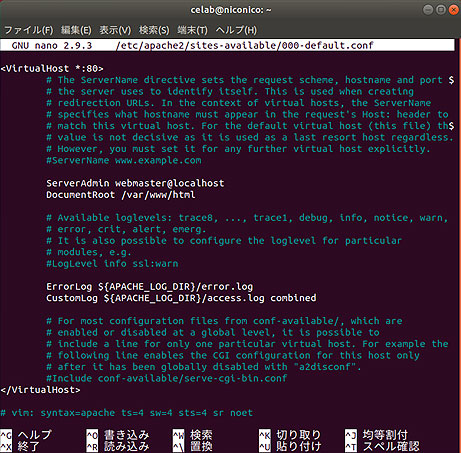Click the ^X 終了 shortcut label
Image resolution: width=461 pixels, height=453 pixels.
[x=20, y=447]
